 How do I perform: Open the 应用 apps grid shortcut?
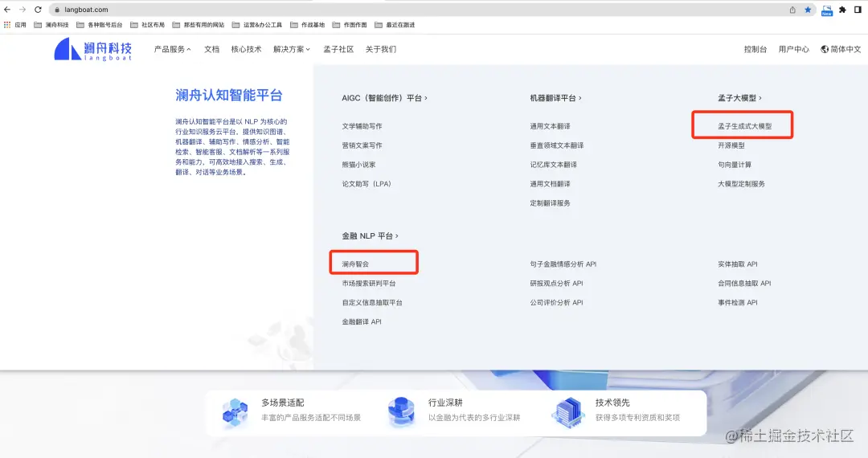[x=15, y=25]
